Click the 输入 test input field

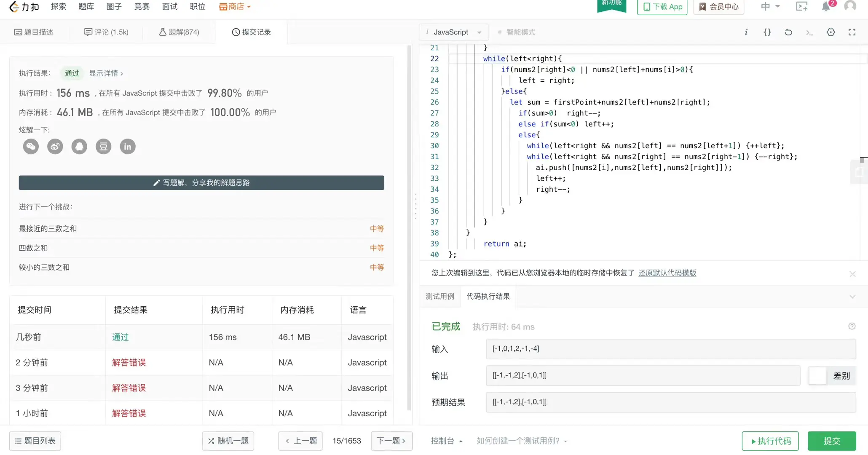(670, 349)
